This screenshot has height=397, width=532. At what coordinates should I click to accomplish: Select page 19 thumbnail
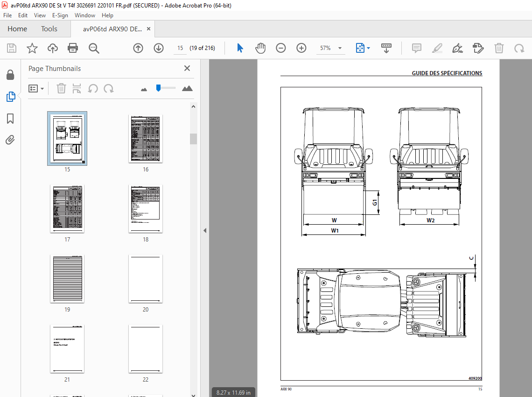tap(67, 278)
